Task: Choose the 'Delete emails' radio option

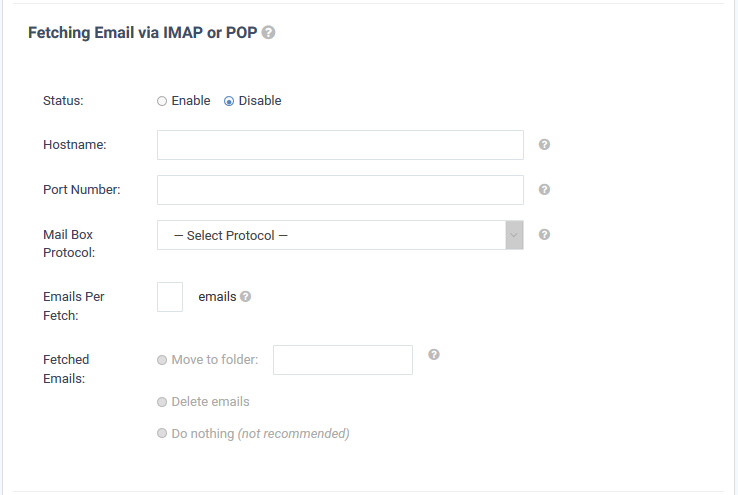Action: [162, 402]
